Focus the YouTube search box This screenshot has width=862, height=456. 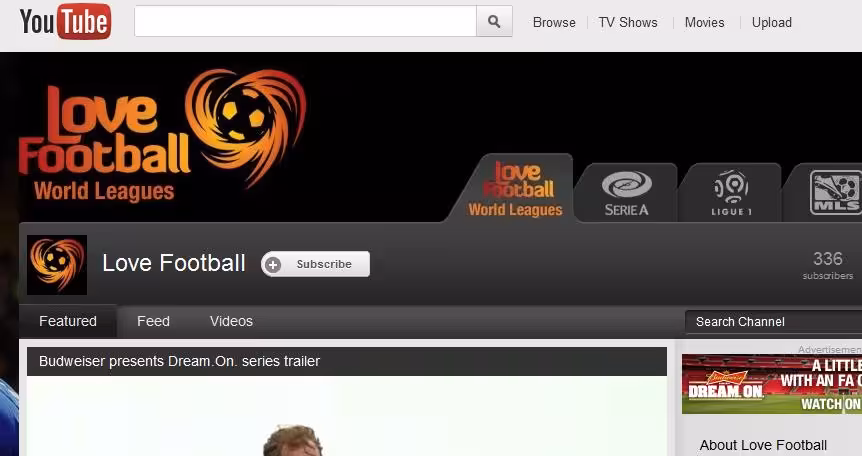[x=306, y=21]
